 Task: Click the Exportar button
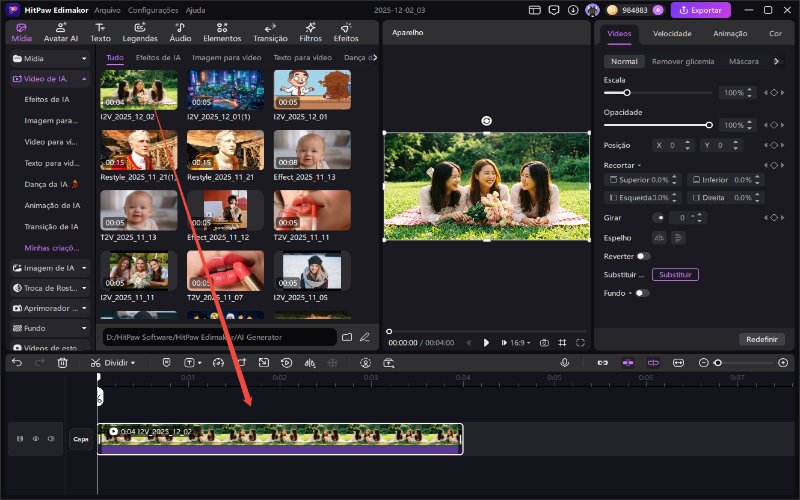(701, 10)
